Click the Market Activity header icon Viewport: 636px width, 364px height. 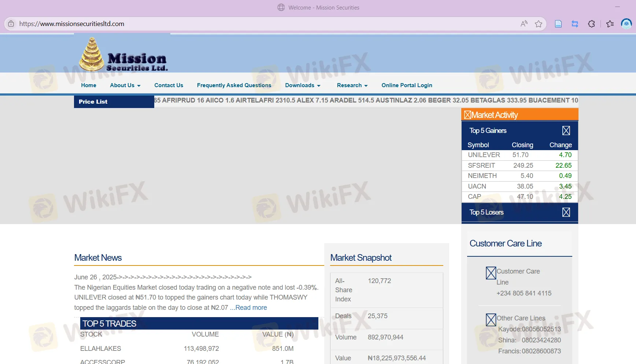[x=467, y=115]
